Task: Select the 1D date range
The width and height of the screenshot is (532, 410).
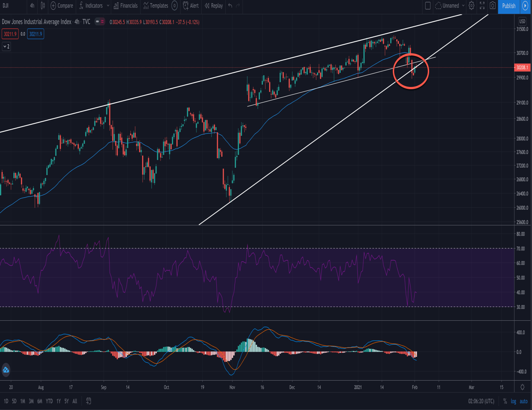Action: [x=6, y=401]
